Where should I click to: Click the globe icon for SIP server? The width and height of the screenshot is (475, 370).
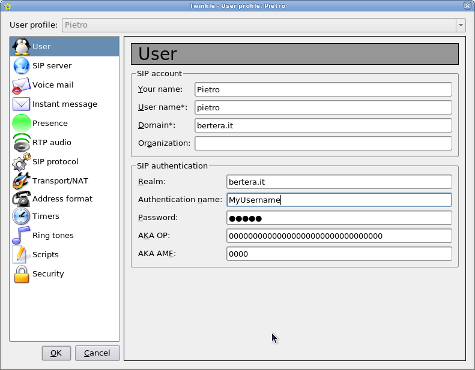[x=21, y=66]
